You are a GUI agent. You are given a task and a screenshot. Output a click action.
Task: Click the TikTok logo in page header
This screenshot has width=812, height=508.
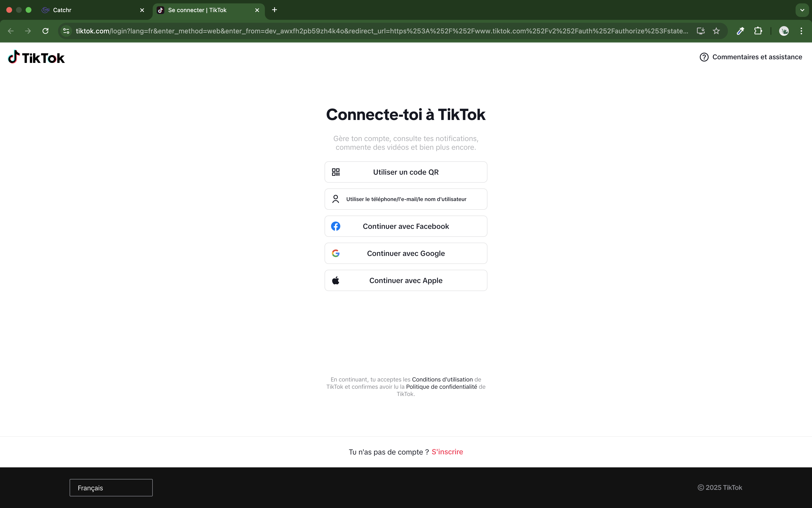[x=36, y=58]
